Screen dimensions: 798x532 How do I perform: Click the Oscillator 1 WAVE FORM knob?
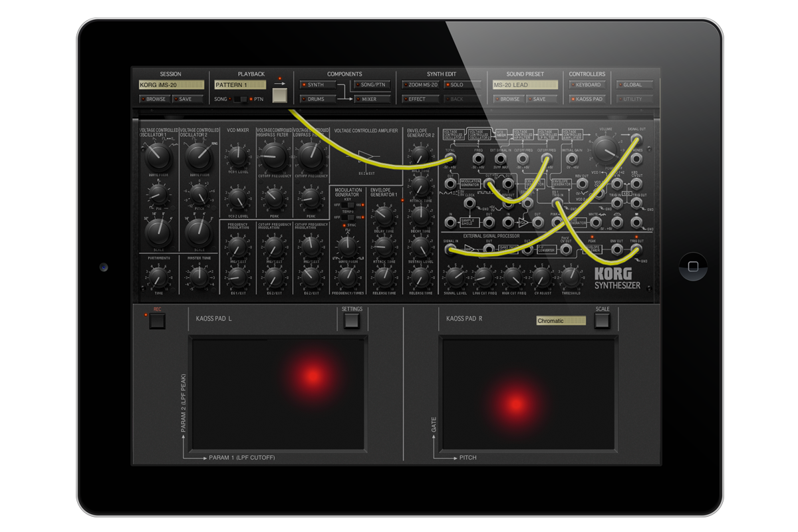(158, 157)
